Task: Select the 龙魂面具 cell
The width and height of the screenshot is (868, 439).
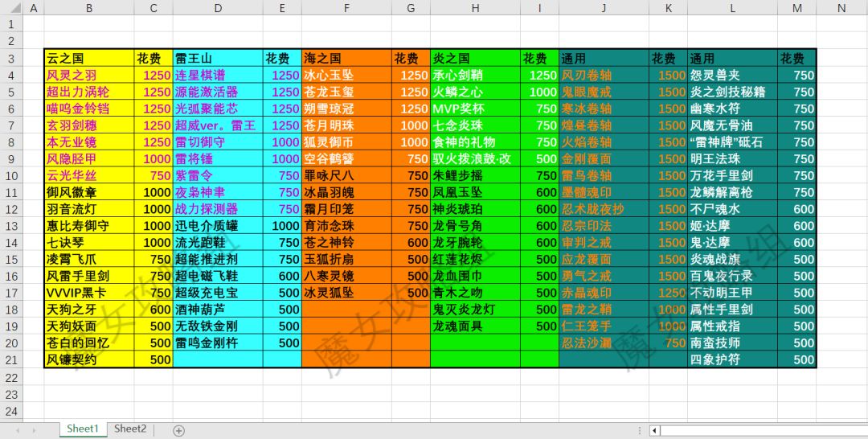Action: (x=475, y=326)
